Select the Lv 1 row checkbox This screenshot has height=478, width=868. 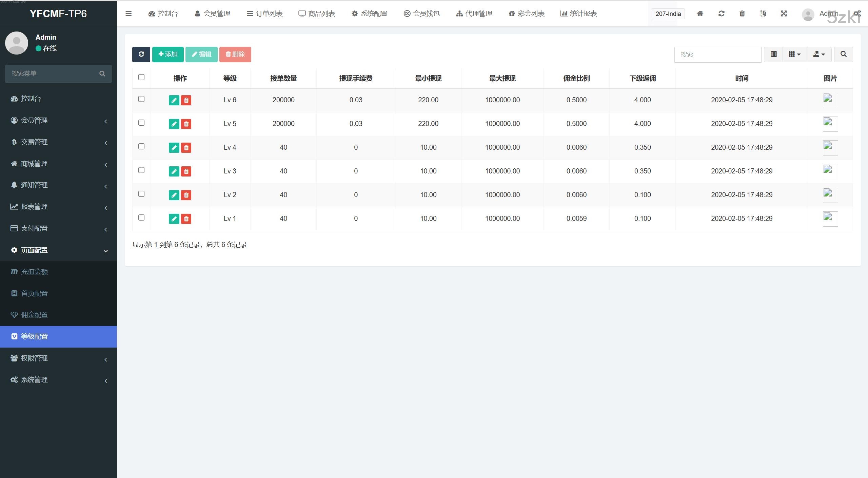click(x=141, y=217)
